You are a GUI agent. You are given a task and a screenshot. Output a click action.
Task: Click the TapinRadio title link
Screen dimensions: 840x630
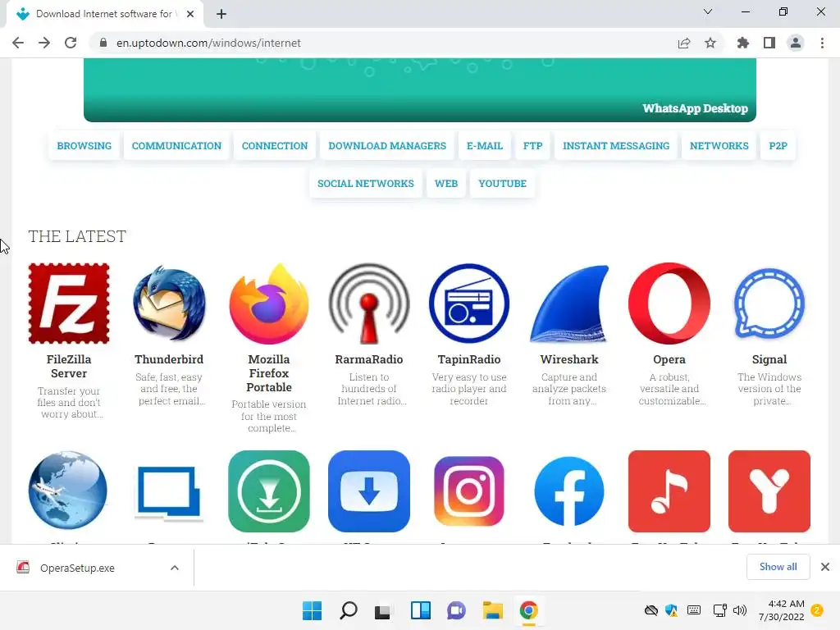click(x=468, y=359)
